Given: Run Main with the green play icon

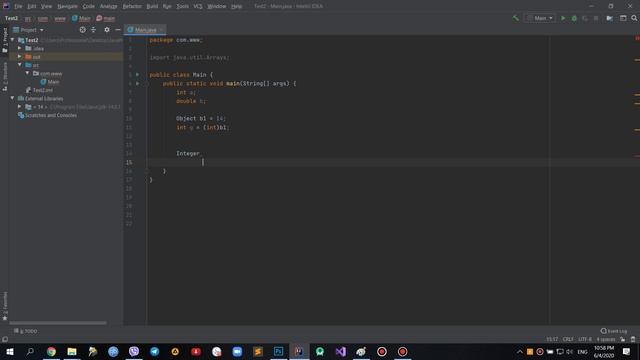Looking at the screenshot, I should click(563, 18).
